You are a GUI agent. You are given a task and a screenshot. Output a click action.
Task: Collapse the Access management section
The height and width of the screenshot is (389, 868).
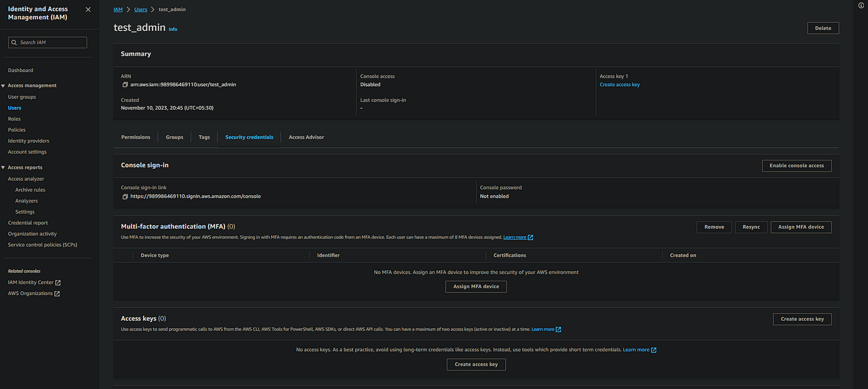coord(3,85)
